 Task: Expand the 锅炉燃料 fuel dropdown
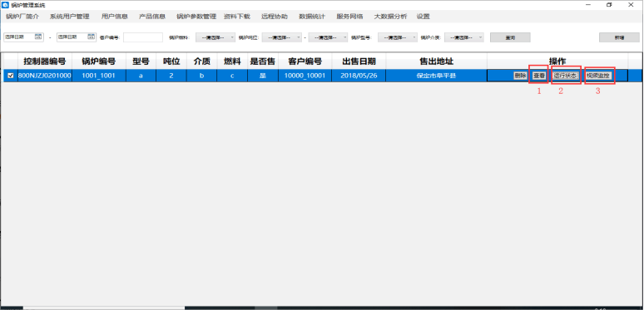point(215,37)
